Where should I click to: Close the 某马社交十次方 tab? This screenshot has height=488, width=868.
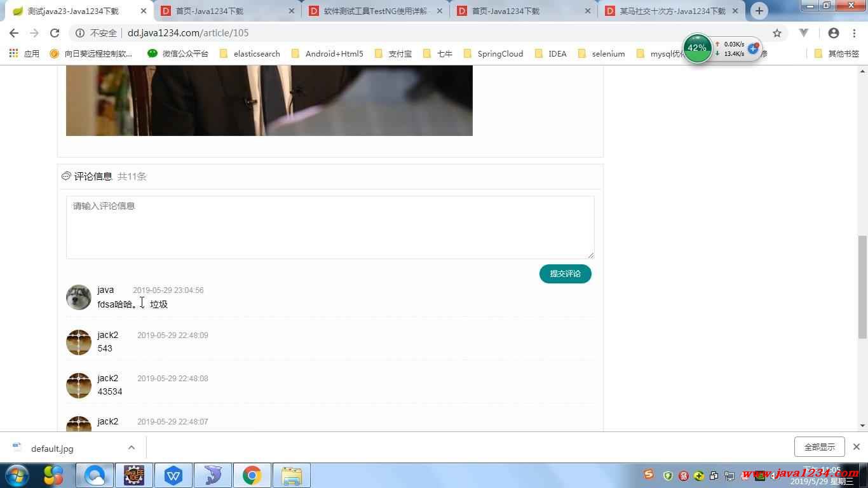point(735,11)
